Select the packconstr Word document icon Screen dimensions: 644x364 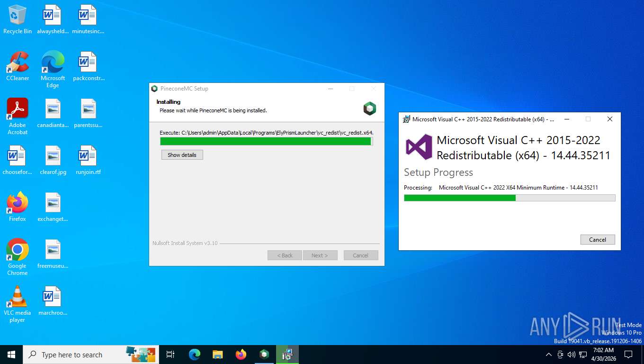[88, 66]
